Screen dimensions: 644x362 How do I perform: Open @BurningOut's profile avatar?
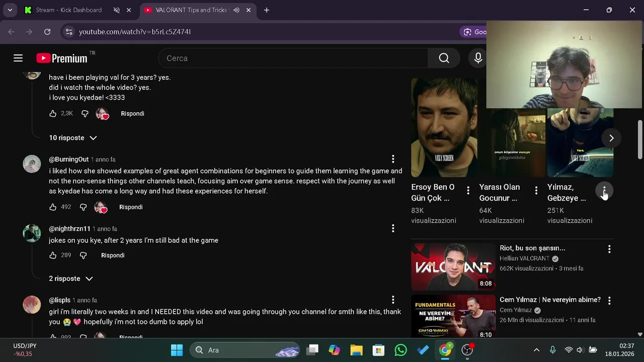[32, 164]
